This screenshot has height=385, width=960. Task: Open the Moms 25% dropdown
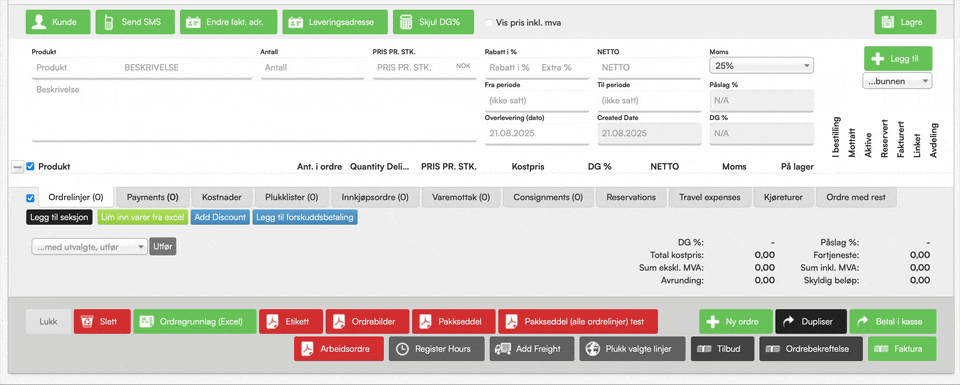click(x=761, y=65)
